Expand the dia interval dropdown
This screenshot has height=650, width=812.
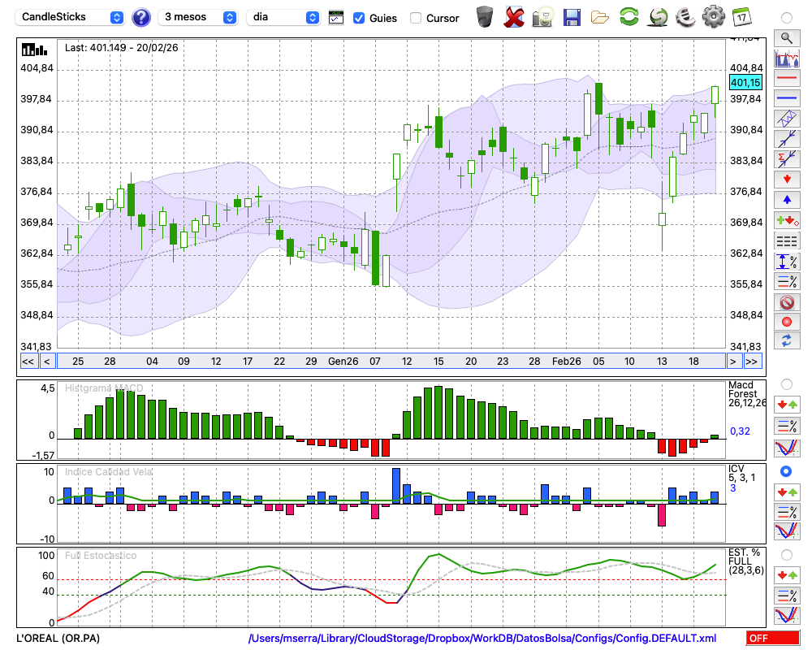283,17
